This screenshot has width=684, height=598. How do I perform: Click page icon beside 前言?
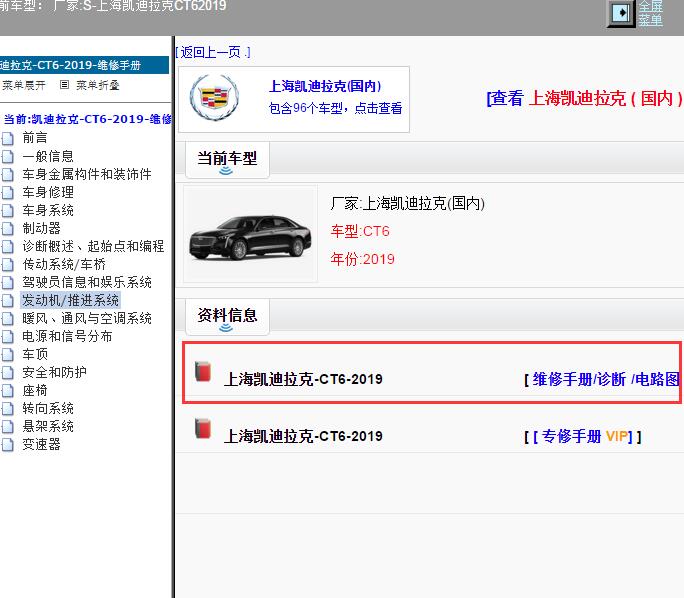tap(7, 139)
